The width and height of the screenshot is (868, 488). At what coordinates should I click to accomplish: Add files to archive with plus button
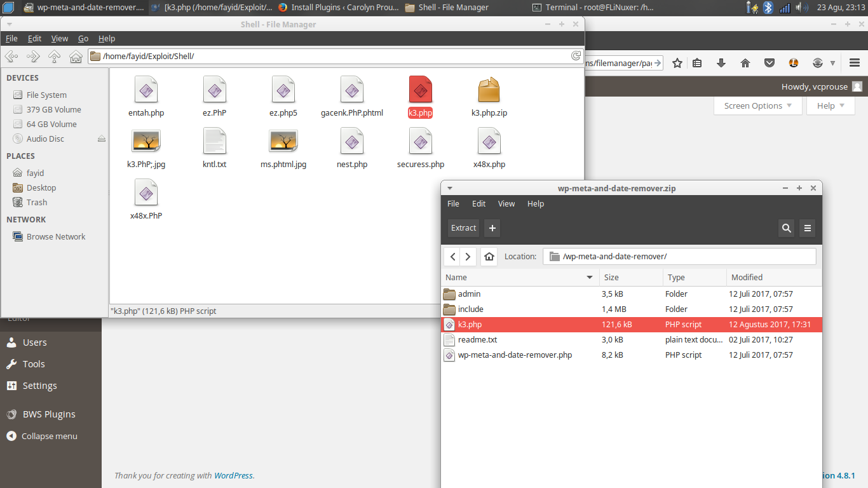tap(492, 228)
